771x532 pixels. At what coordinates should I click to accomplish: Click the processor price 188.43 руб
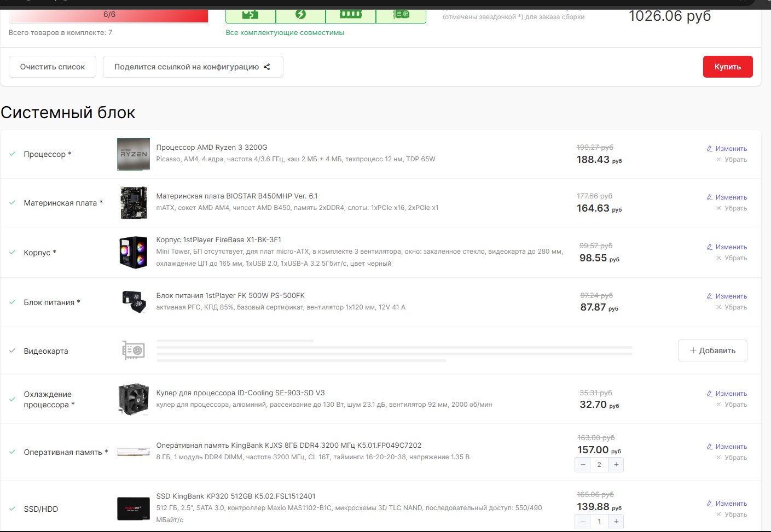[599, 160]
